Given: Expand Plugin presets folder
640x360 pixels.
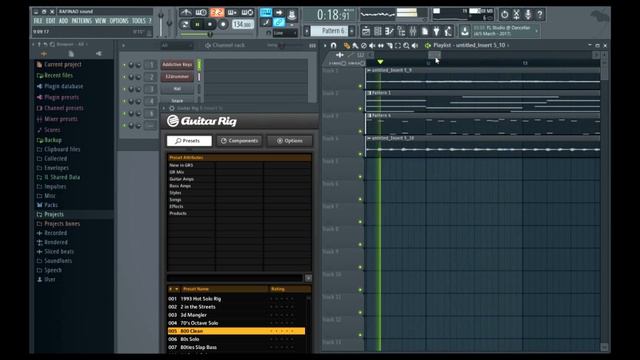Looking at the screenshot, I should (x=61, y=97).
